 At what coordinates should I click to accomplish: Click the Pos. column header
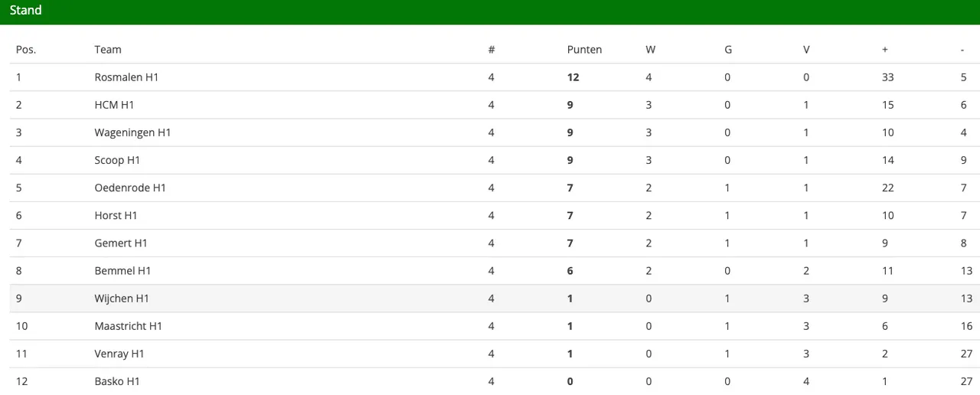(x=26, y=50)
